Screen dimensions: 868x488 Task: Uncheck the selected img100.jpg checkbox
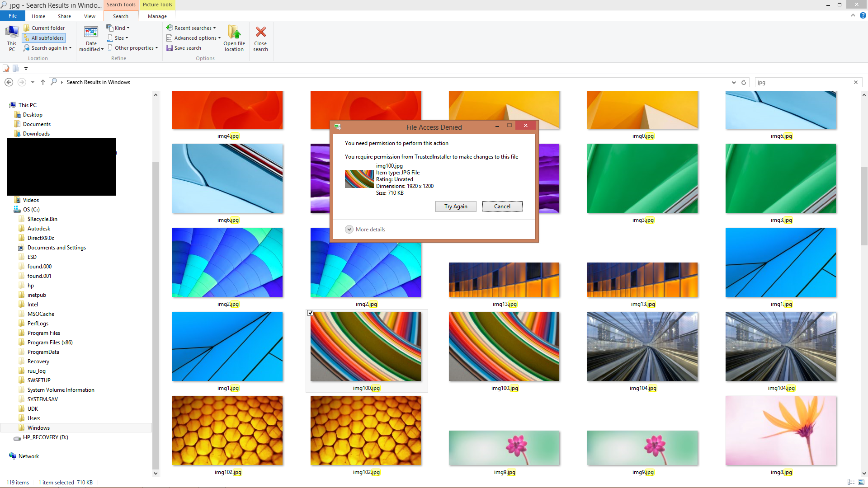pos(311,313)
